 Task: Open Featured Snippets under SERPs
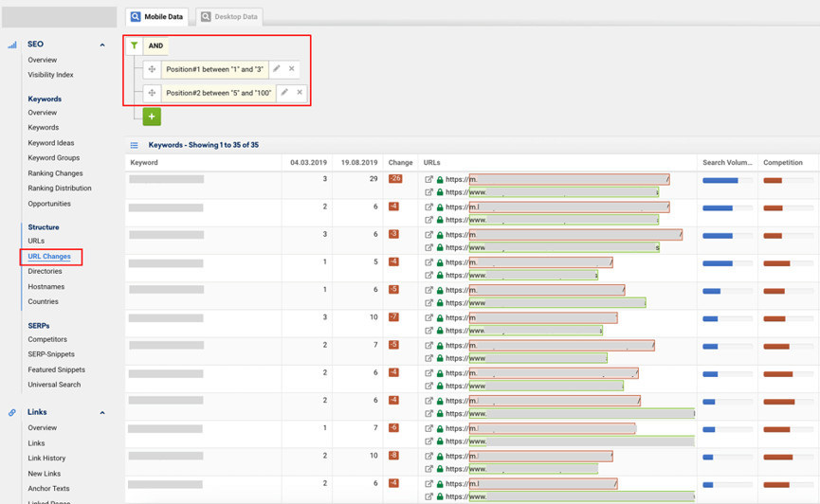point(56,369)
